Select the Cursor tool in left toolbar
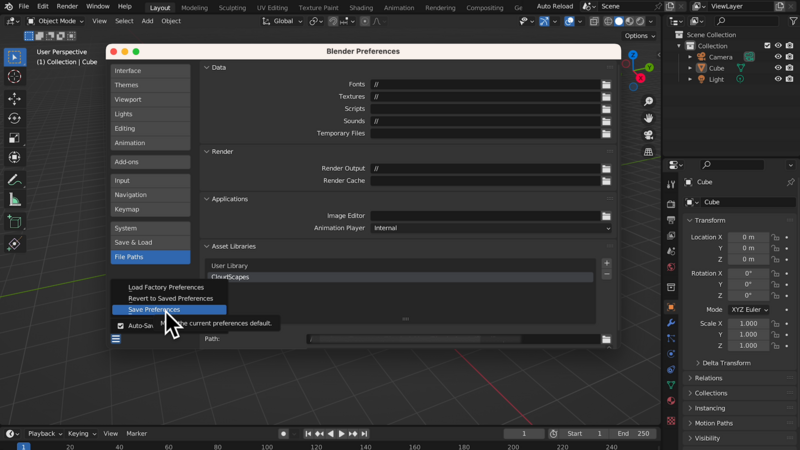800x450 pixels. coord(14,77)
